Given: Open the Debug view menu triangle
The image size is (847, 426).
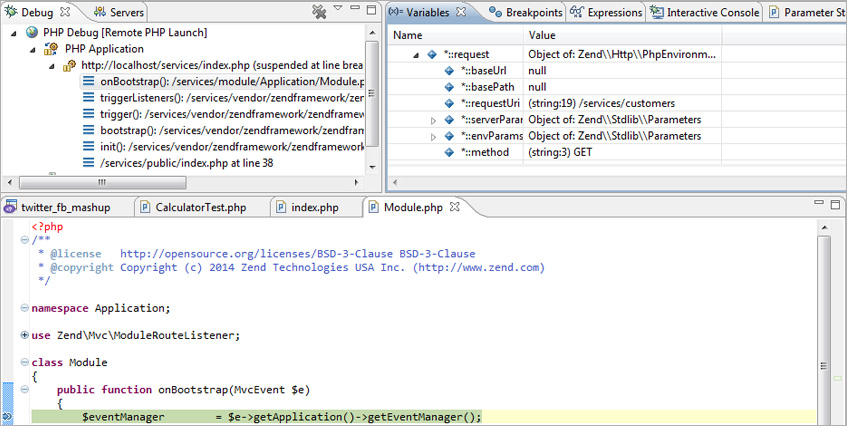Looking at the screenshot, I should pyautogui.click(x=338, y=9).
